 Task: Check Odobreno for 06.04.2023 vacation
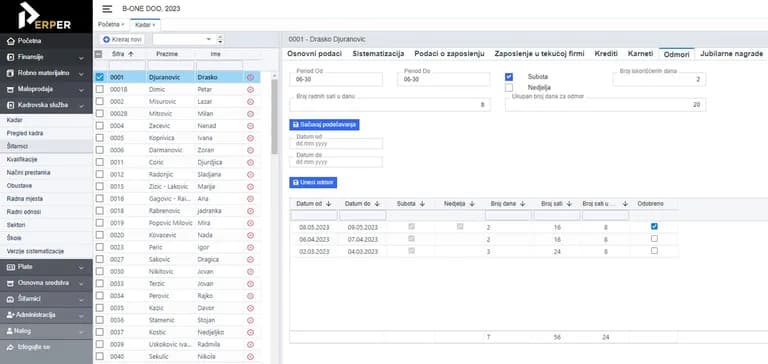click(654, 239)
